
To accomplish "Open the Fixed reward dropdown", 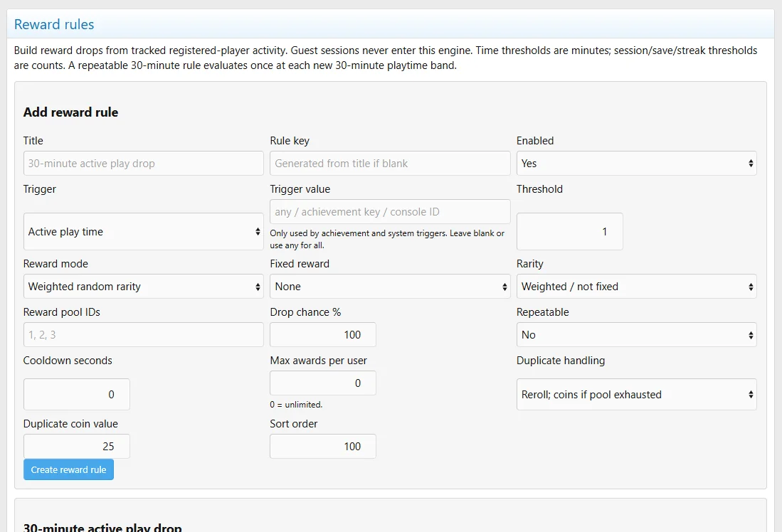I will click(390, 286).
